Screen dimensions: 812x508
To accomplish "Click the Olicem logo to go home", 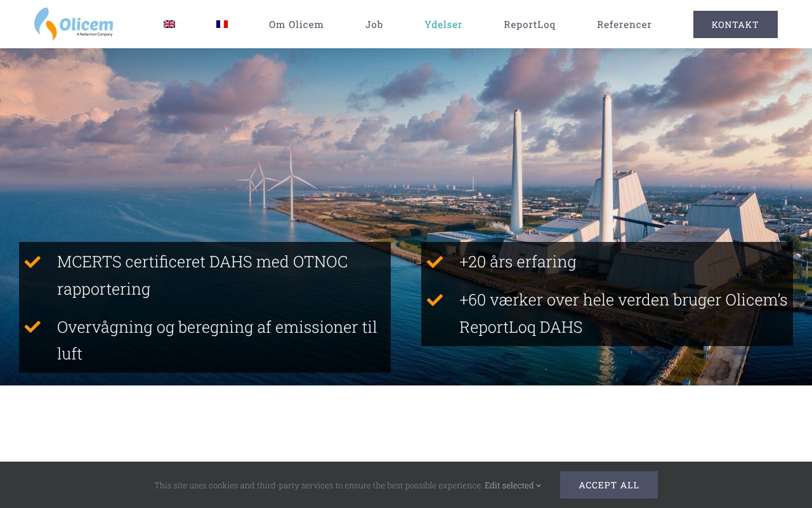I will coord(74,24).
